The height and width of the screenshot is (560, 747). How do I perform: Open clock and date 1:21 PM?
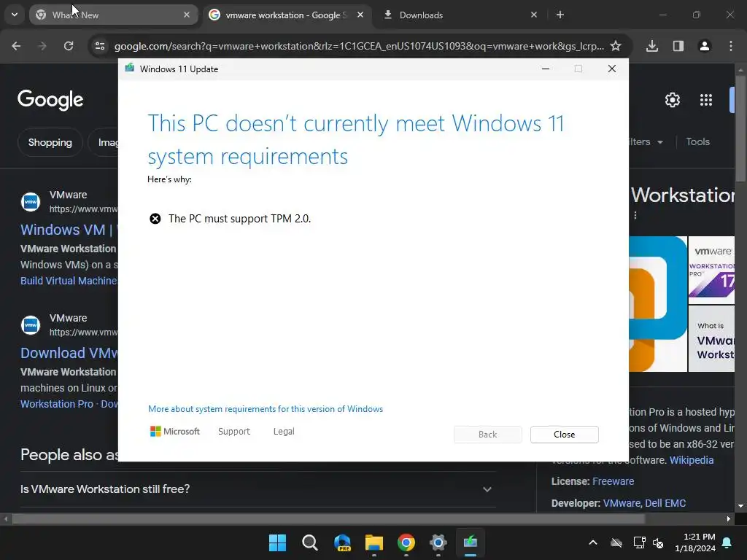pyautogui.click(x=694, y=542)
